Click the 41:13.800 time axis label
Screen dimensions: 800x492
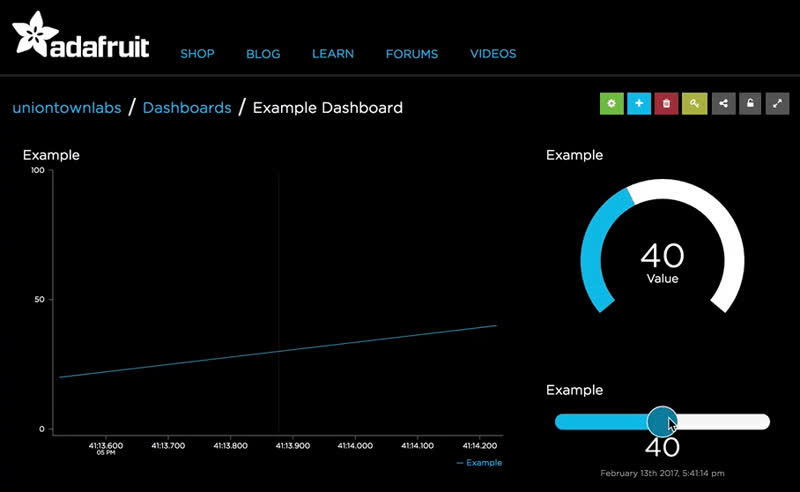click(231, 446)
